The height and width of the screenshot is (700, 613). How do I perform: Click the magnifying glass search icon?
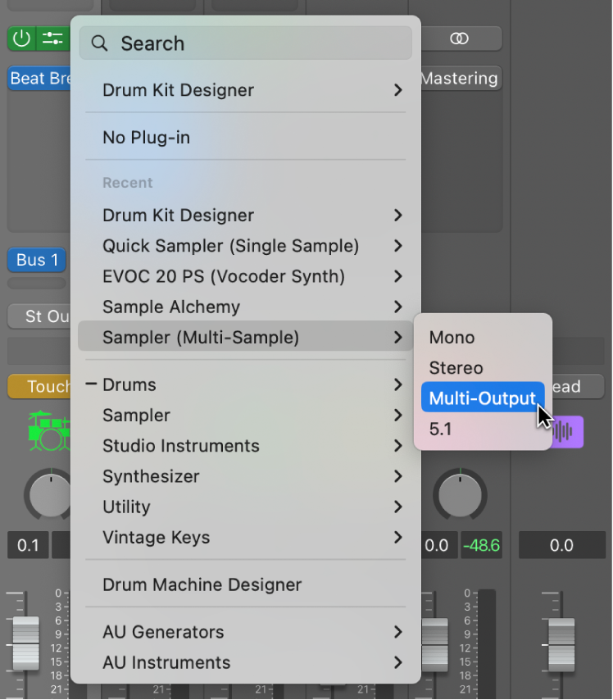point(99,43)
